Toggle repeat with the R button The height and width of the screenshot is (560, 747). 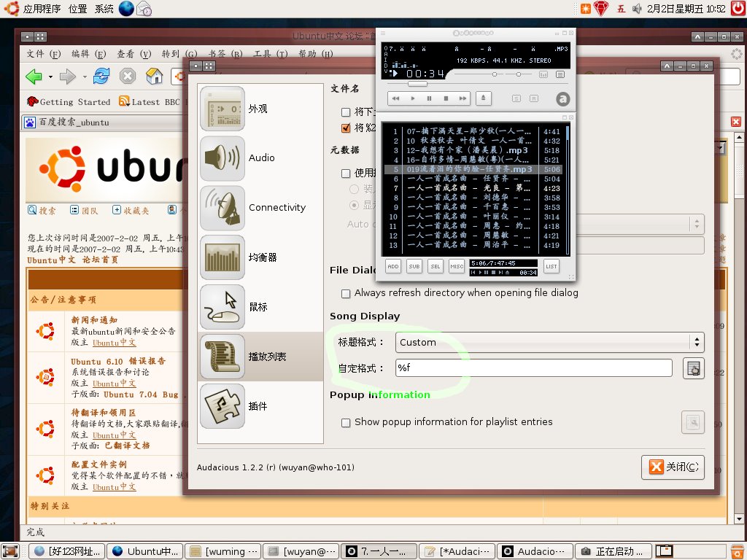coord(534,98)
